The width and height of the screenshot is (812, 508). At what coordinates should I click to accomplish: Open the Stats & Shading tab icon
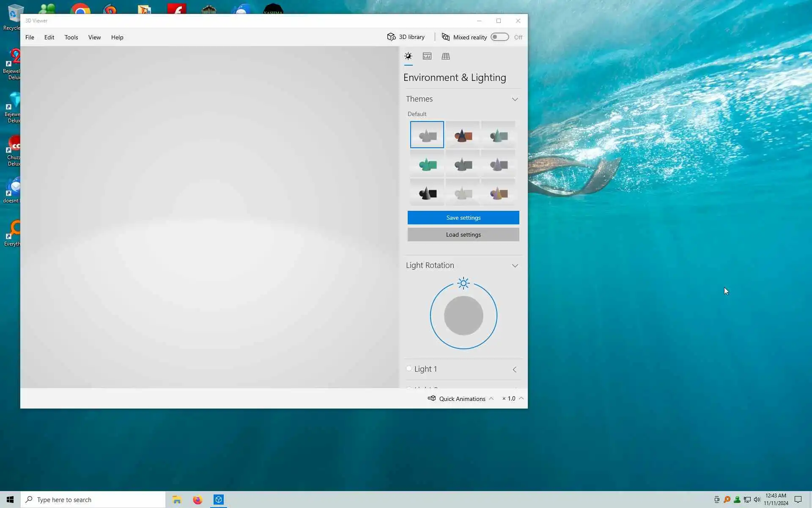(427, 56)
